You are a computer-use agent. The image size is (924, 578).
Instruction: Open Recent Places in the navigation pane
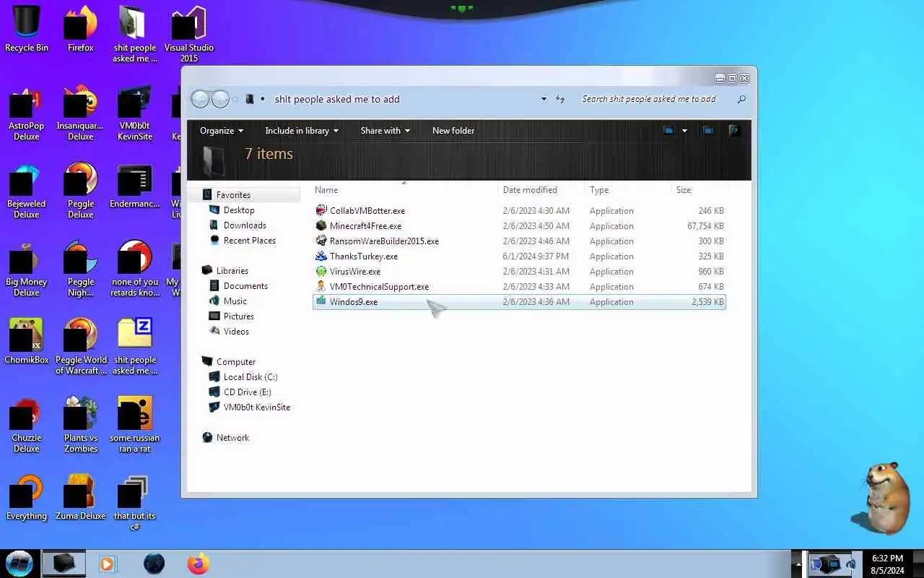click(x=249, y=241)
